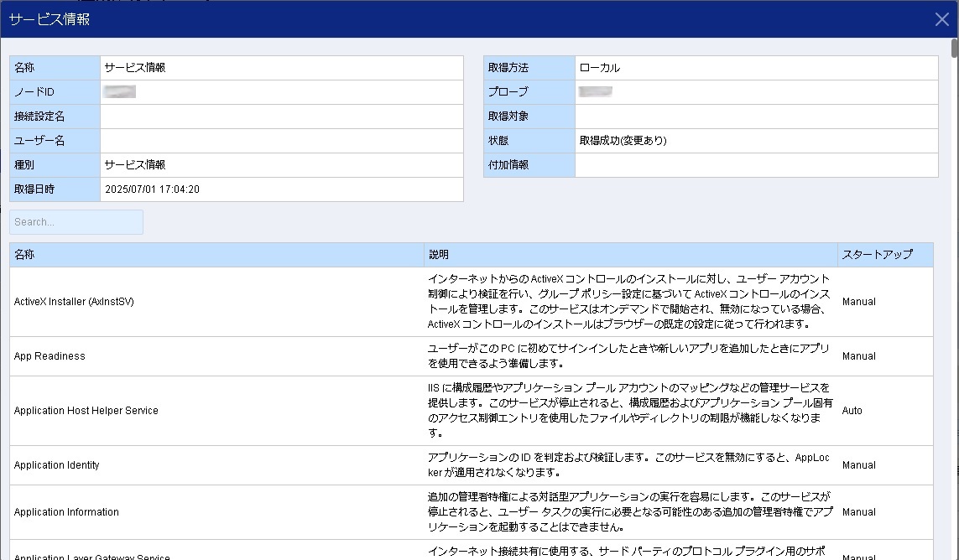Click the Application Identity description text
Viewport: 959px width, 560px height.
[x=628, y=464]
